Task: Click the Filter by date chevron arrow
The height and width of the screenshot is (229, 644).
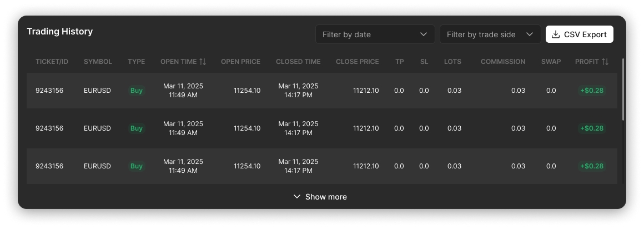Action: [x=424, y=34]
